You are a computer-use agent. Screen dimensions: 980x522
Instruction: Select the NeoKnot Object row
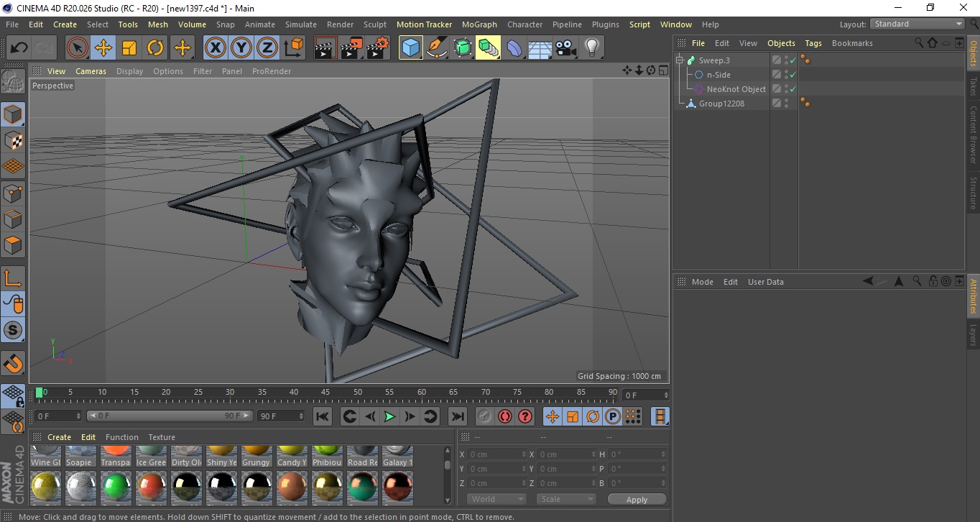coord(736,89)
